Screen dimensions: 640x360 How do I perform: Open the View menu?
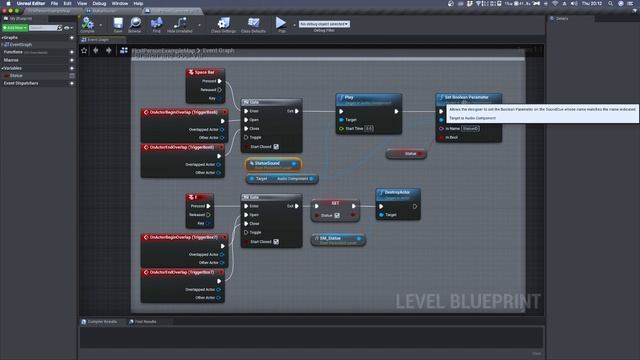(x=82, y=3)
